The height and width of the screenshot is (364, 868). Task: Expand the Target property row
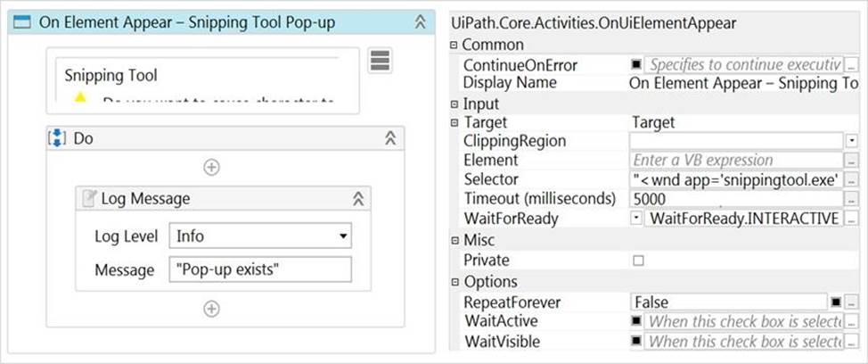[454, 122]
